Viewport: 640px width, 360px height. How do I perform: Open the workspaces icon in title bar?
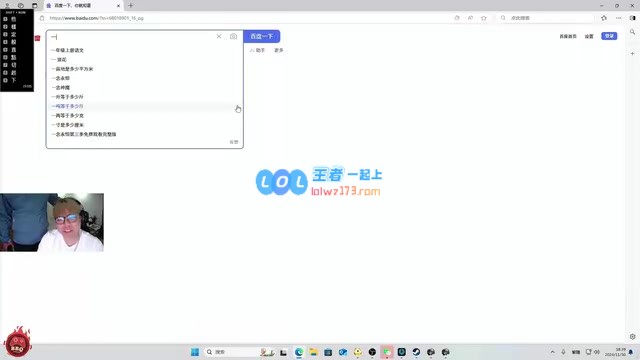coord(21,6)
